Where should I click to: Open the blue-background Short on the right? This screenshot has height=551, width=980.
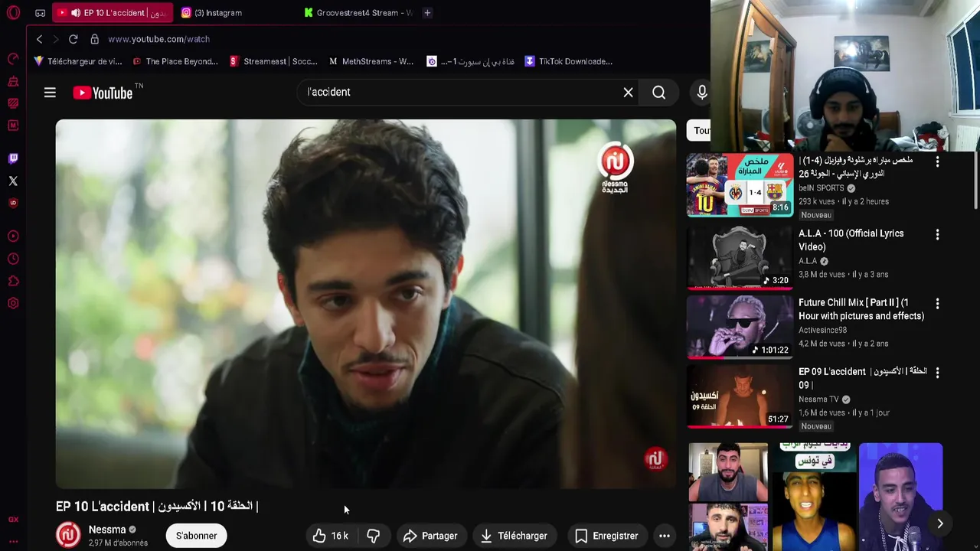coord(900,497)
